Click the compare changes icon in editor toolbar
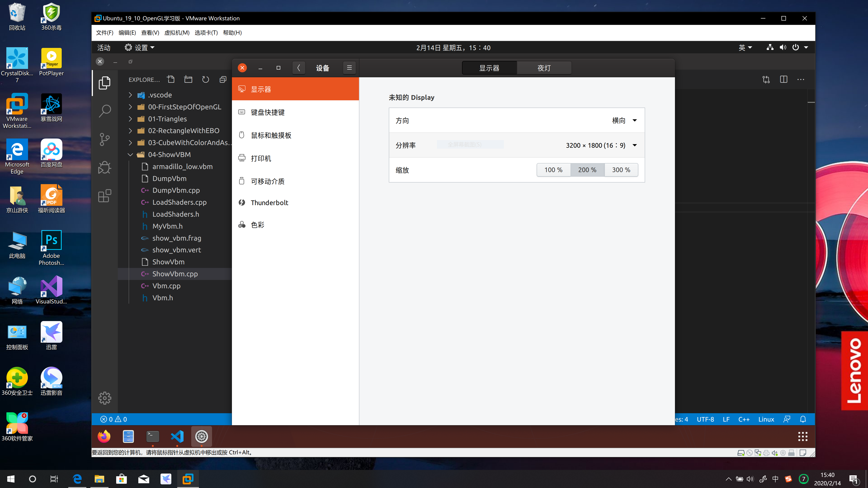The width and height of the screenshot is (868, 488). (x=766, y=80)
